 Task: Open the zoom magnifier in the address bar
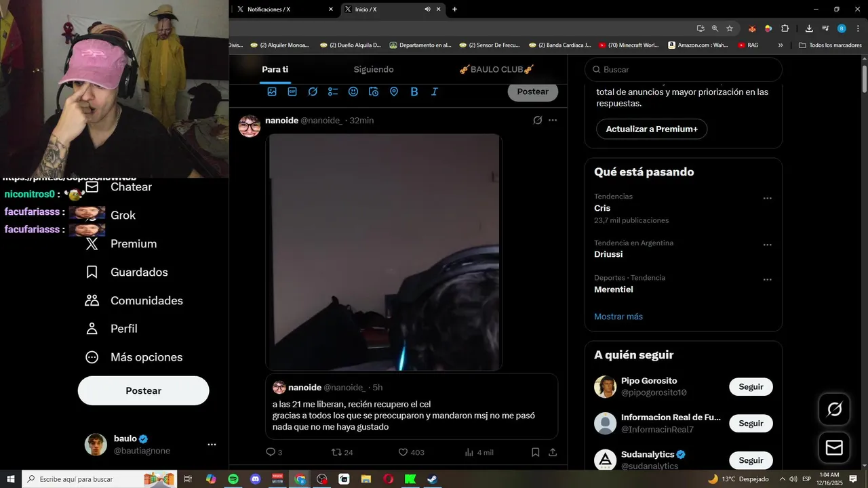click(x=715, y=28)
